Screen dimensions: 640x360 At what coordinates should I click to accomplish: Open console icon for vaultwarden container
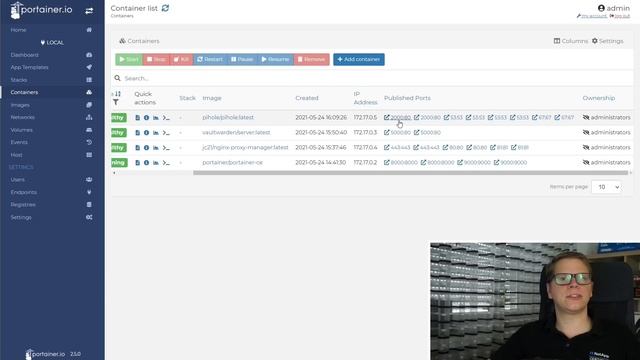[166, 133]
